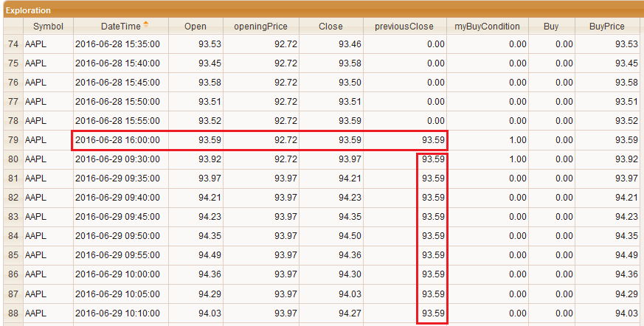The width and height of the screenshot is (644, 326).
Task: Click previousClose 93.59 in row 79
Action: pyautogui.click(x=433, y=140)
